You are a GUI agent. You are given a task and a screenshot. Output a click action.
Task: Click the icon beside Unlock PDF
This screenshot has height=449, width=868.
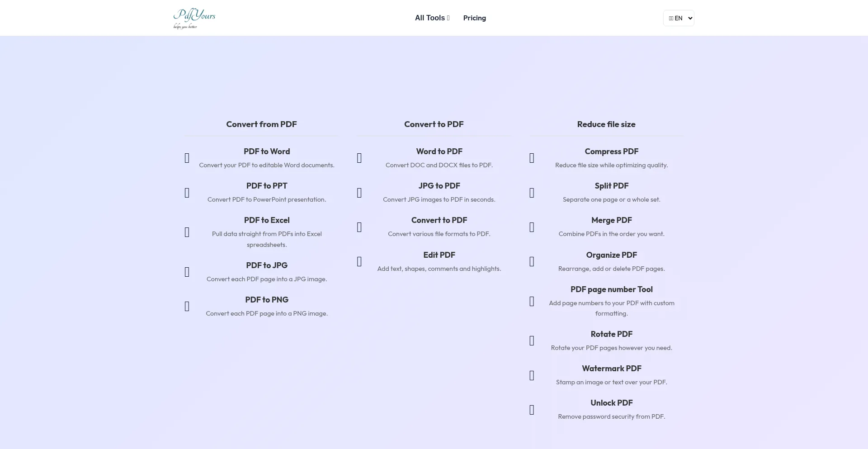coord(532,410)
